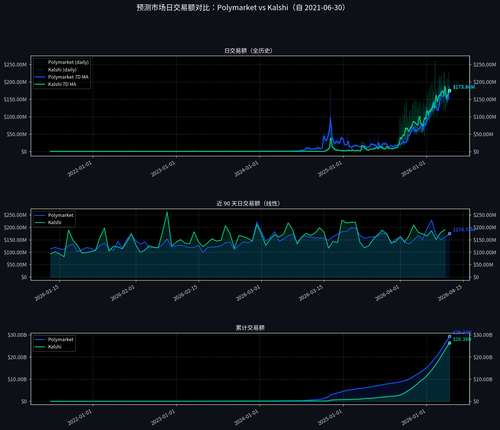This screenshot has width=500, height=430.
Task: Click right-axis $50.00M label of full-history chart
Action: point(483,134)
